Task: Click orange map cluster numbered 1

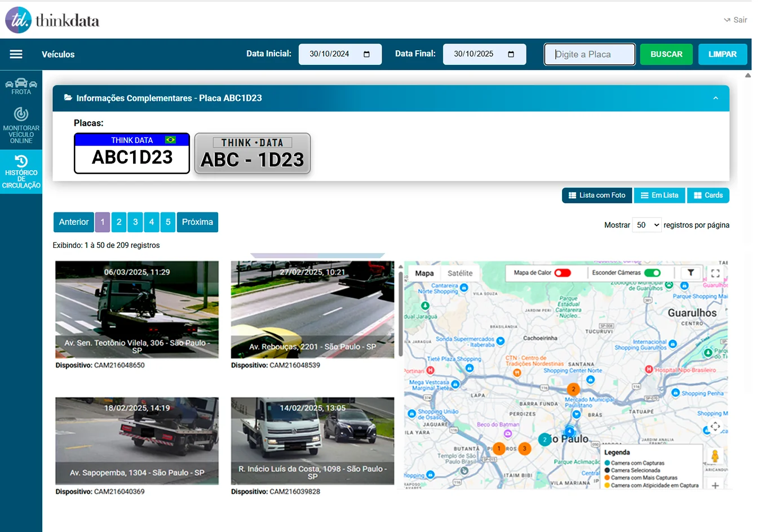Action: 498,449
